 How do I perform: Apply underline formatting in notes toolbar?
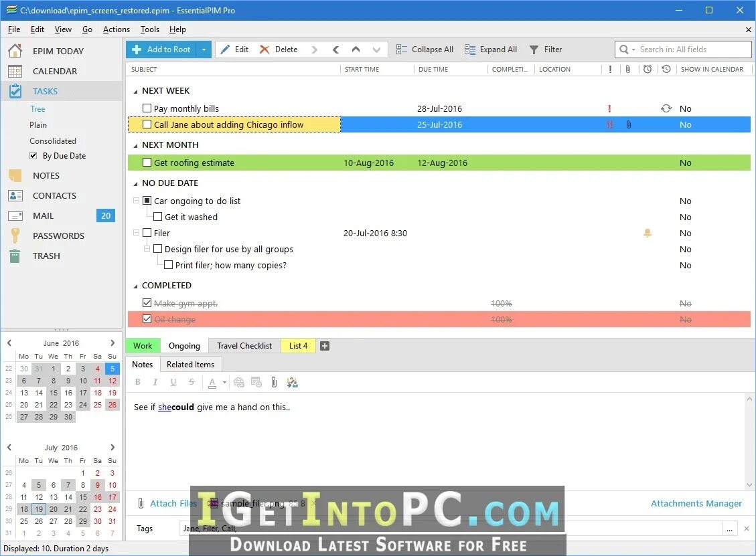[x=173, y=383]
